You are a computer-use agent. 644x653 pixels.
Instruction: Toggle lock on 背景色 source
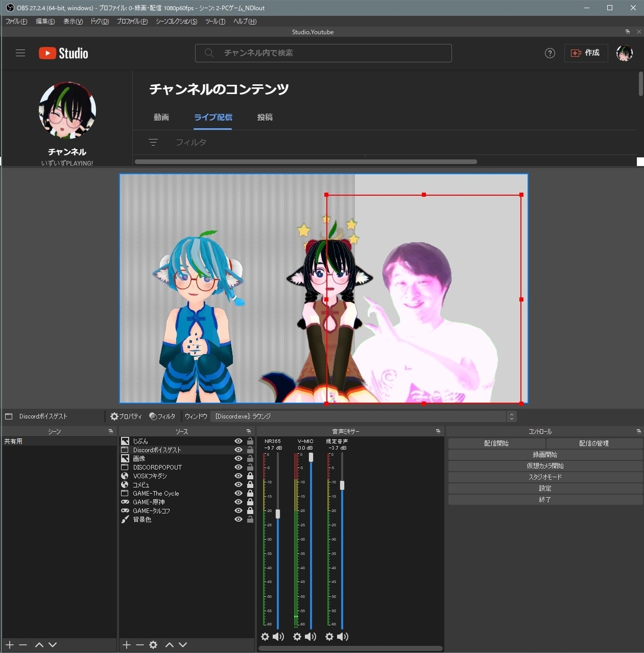(x=250, y=520)
